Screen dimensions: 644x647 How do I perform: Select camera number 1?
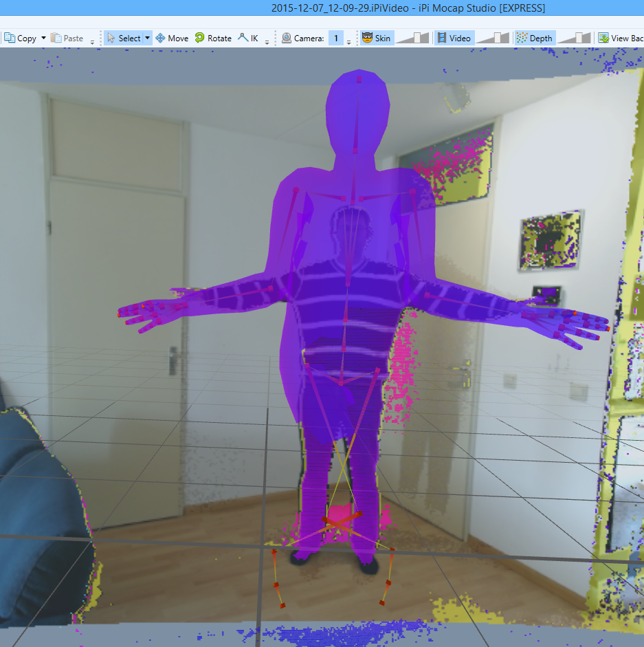[336, 38]
